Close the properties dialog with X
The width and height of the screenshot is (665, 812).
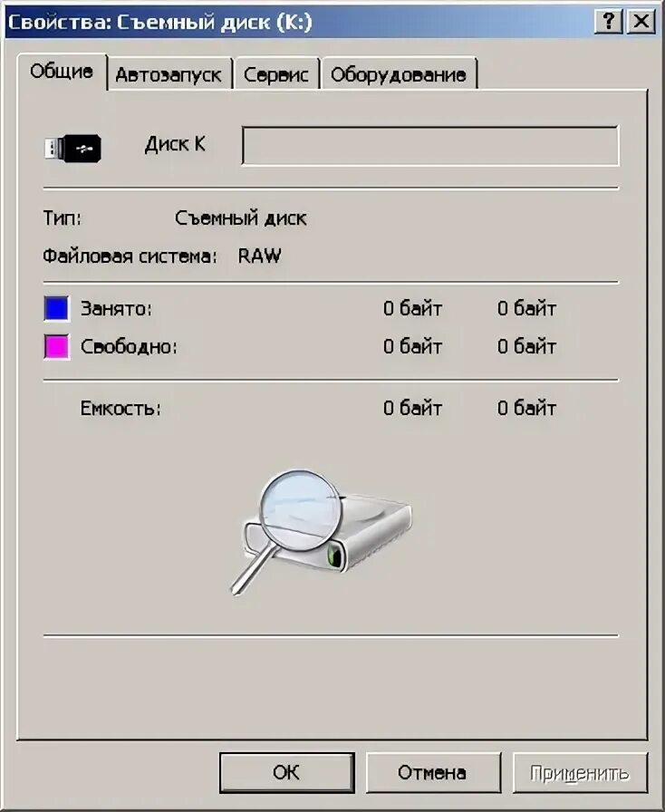pyautogui.click(x=641, y=22)
